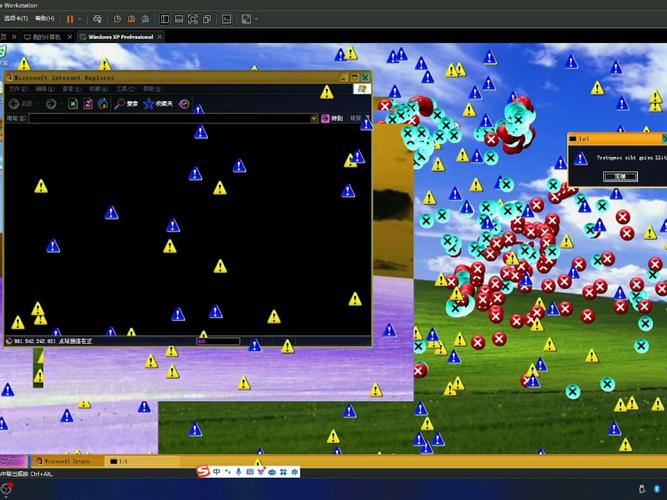Close the Windows XP Professional tab
Screen dimensions: 667x500
pos(160,37)
